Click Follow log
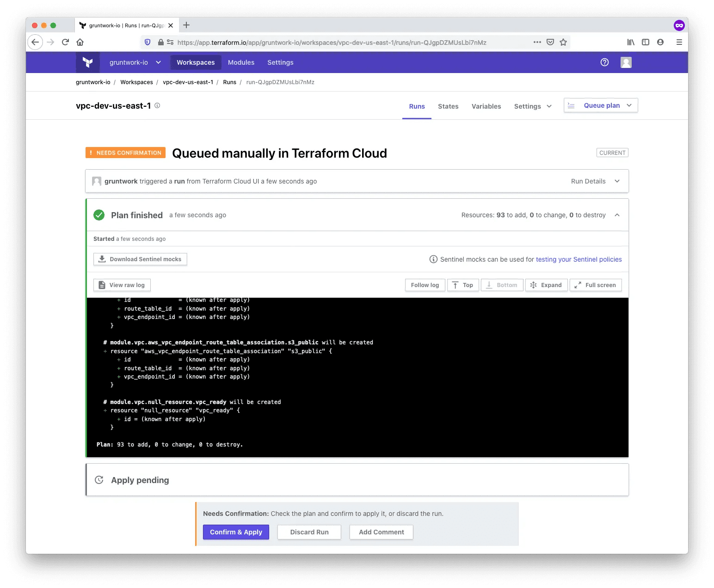Image resolution: width=714 pixels, height=588 pixels. click(425, 285)
